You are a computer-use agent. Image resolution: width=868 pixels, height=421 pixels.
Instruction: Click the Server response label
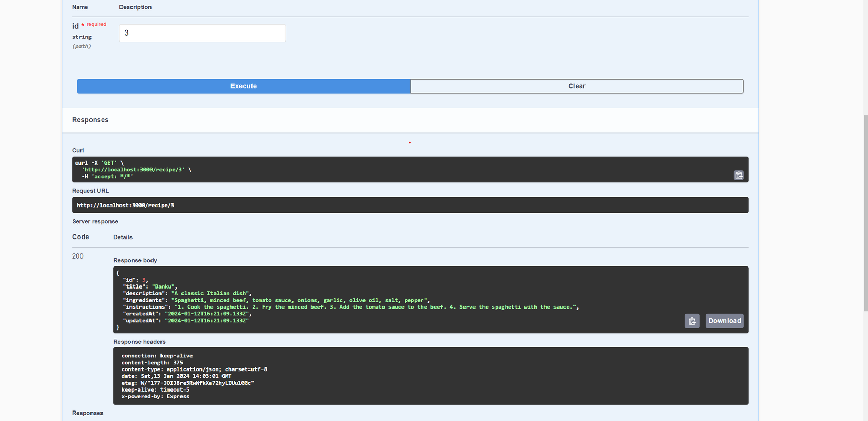coord(95,221)
